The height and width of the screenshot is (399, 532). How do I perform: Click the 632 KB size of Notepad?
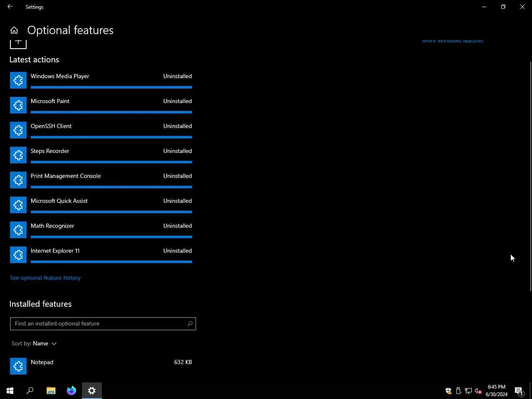183,362
